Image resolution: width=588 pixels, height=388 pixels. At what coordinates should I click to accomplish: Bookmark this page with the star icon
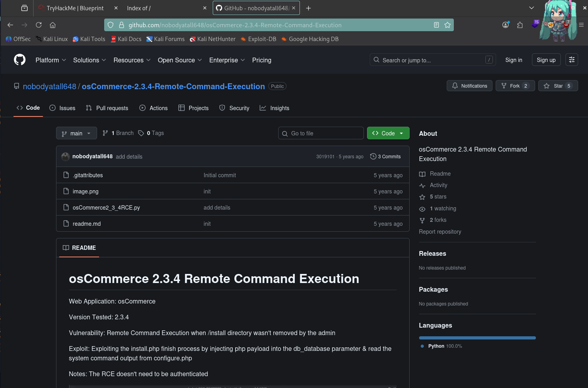448,25
